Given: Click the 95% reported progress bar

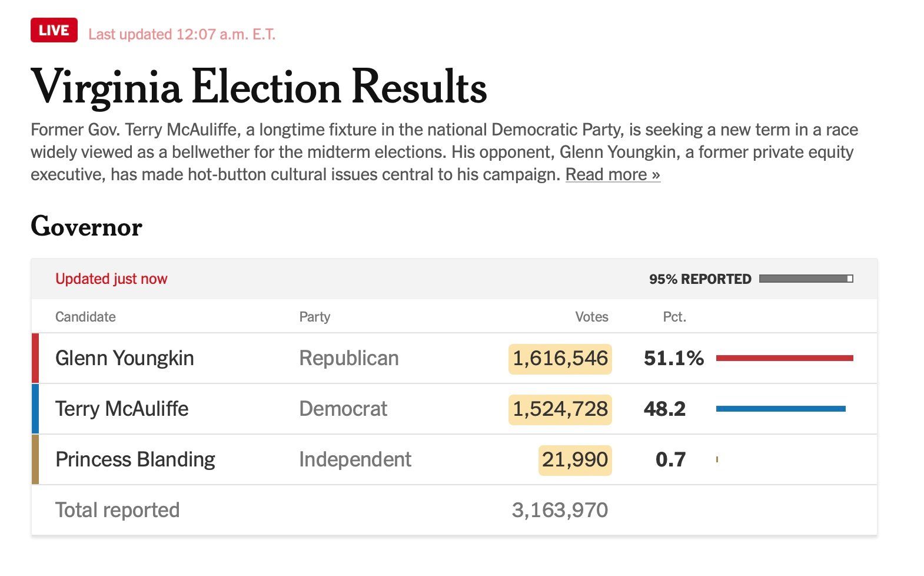Looking at the screenshot, I should pos(805,279).
